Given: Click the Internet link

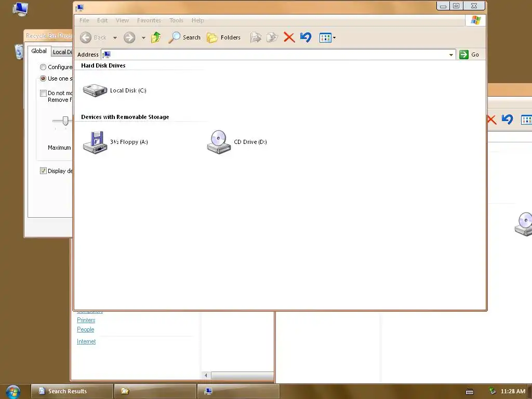Looking at the screenshot, I should point(86,341).
